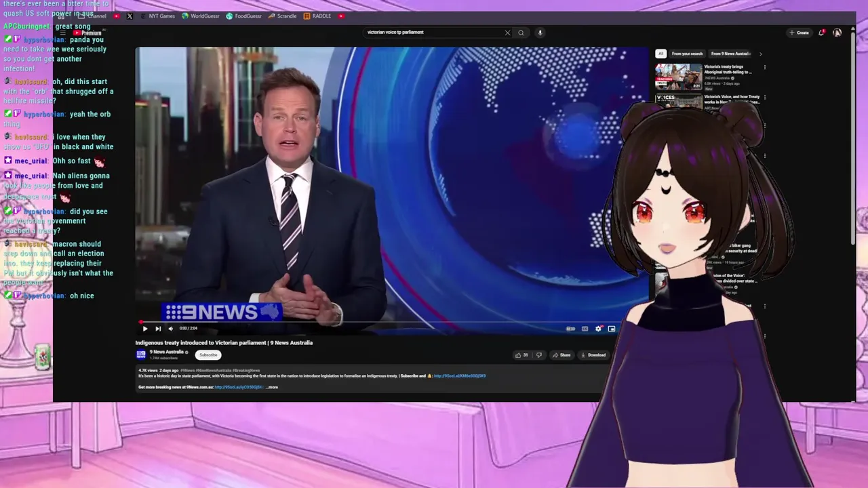This screenshot has width=868, height=488.
Task: Subscribe to 9 News Australia
Action: pos(208,355)
